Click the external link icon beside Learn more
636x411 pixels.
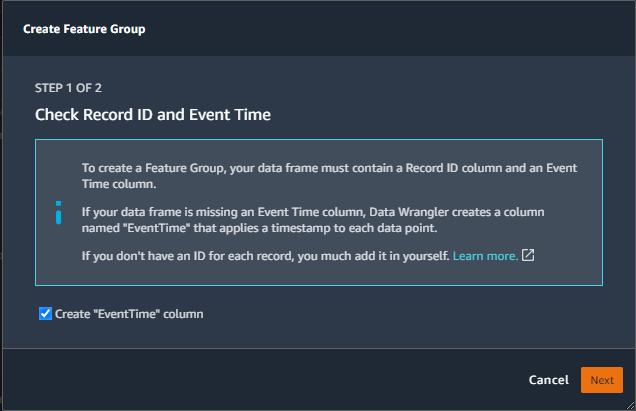click(528, 255)
